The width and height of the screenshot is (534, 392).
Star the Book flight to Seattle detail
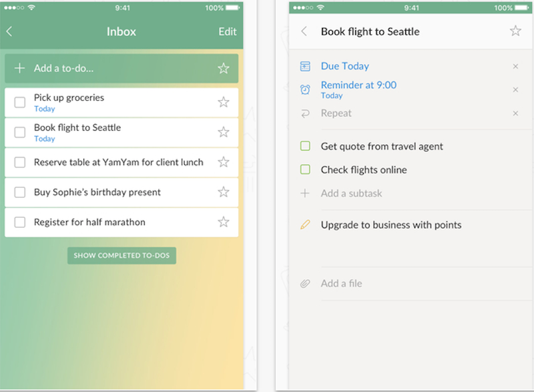tap(515, 31)
